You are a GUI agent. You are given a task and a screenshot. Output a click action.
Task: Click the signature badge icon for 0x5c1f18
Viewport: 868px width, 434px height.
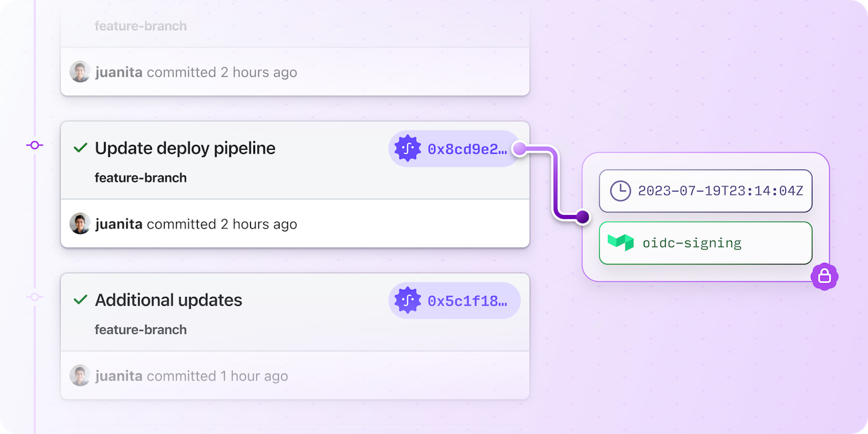(x=408, y=300)
